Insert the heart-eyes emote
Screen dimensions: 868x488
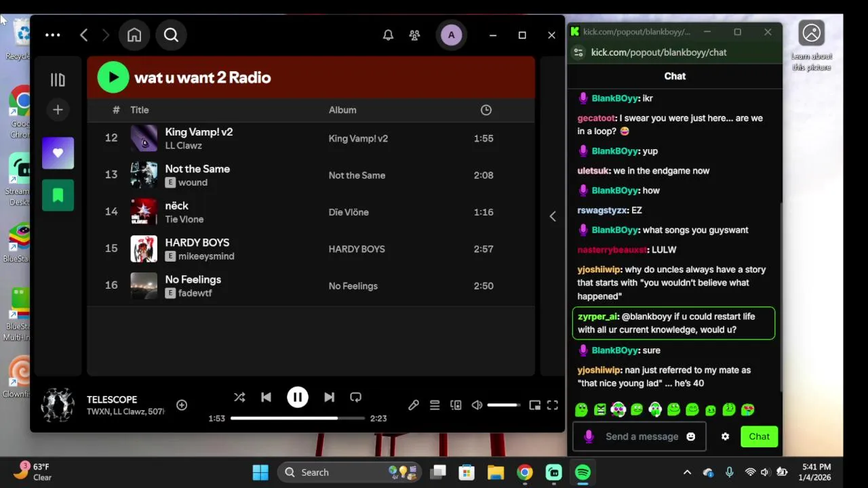coord(748,409)
